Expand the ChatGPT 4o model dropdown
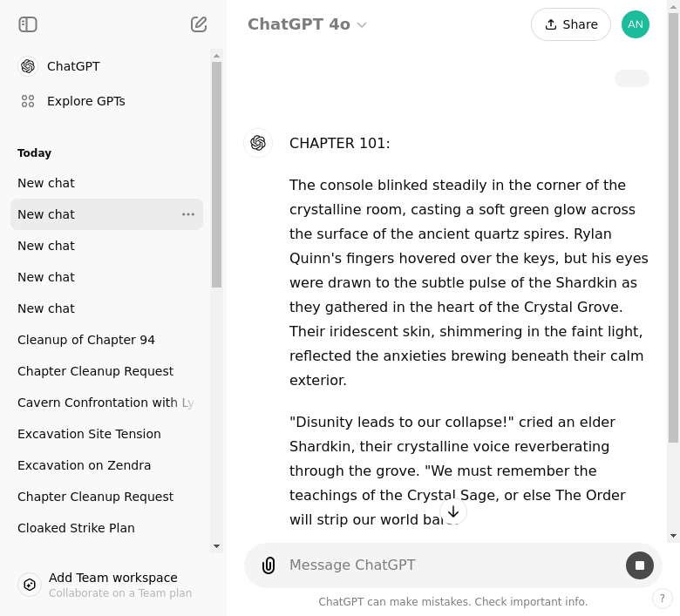The height and width of the screenshot is (616, 680). tap(307, 24)
